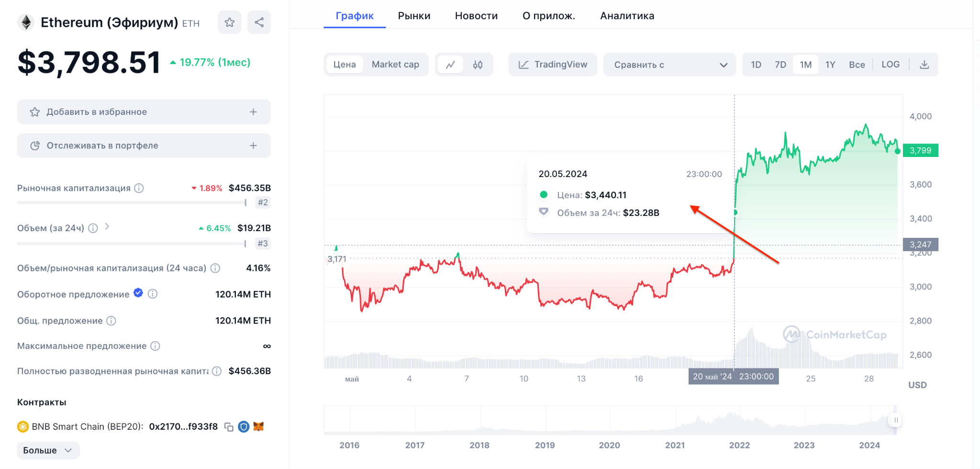Add contract to MetaMask fox icon
The image size is (980, 469).
coord(258,426)
